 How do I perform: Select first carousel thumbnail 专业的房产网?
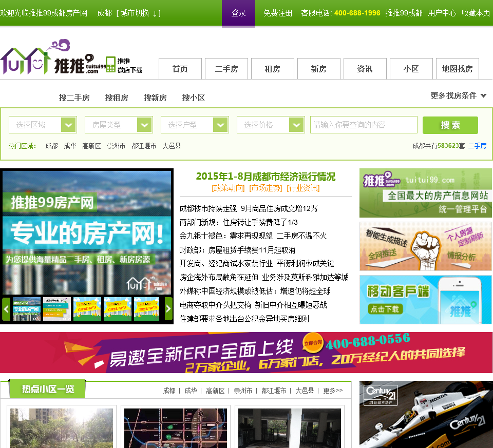coord(27,309)
